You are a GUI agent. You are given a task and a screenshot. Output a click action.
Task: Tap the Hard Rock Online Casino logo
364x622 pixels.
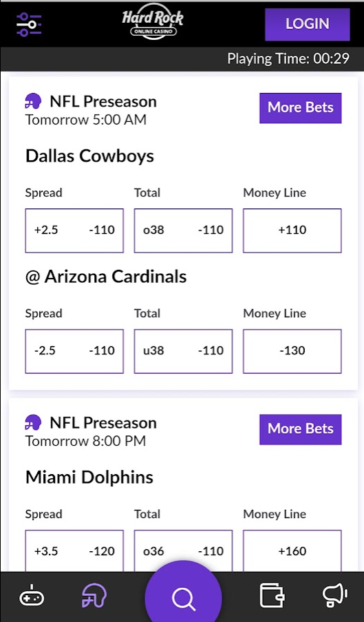click(153, 21)
